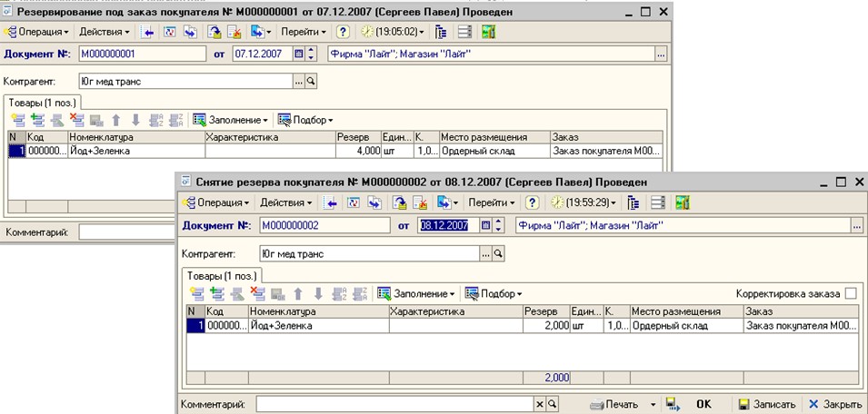This screenshot has height=414, width=868.
Task: Click the help question mark icon in Резервирование toolbar
Action: tap(344, 31)
